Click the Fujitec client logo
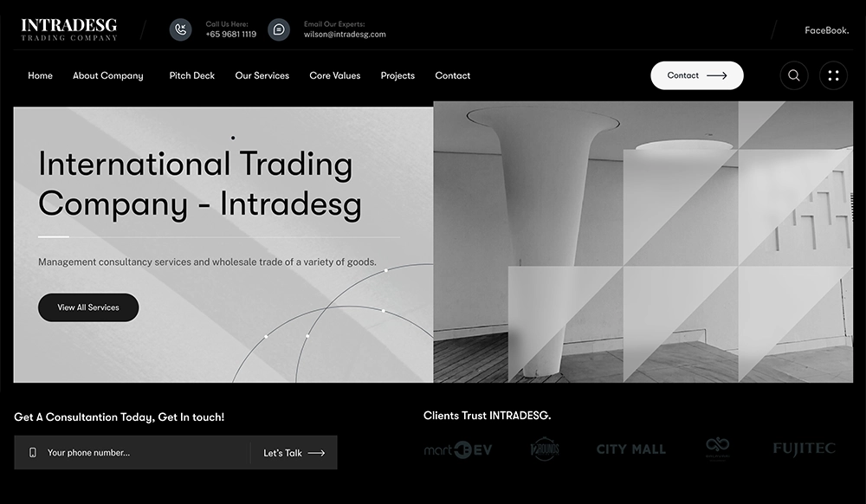 (x=804, y=449)
